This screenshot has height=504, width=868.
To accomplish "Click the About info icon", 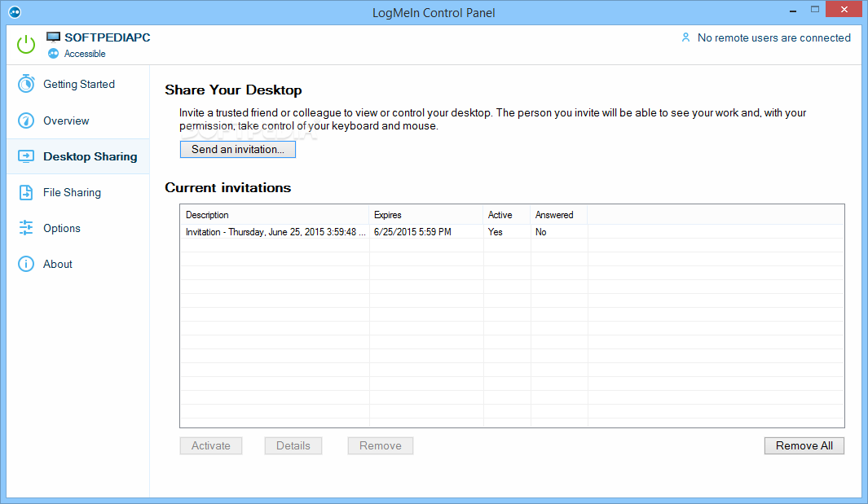I will click(x=26, y=264).
